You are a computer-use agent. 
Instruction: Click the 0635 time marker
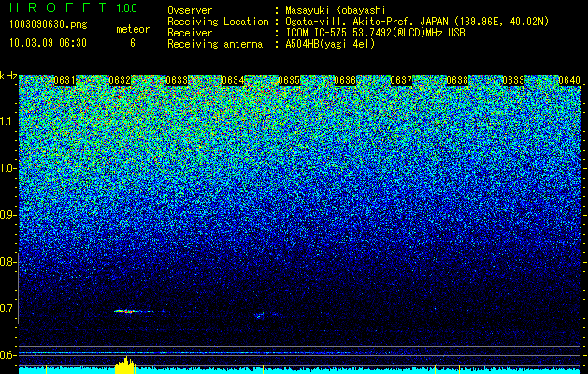289,80
